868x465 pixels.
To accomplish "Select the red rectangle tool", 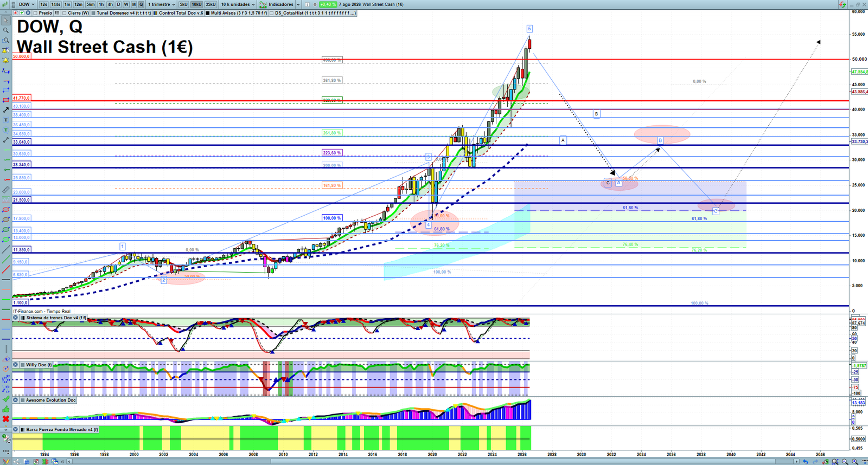I will 6,100.
